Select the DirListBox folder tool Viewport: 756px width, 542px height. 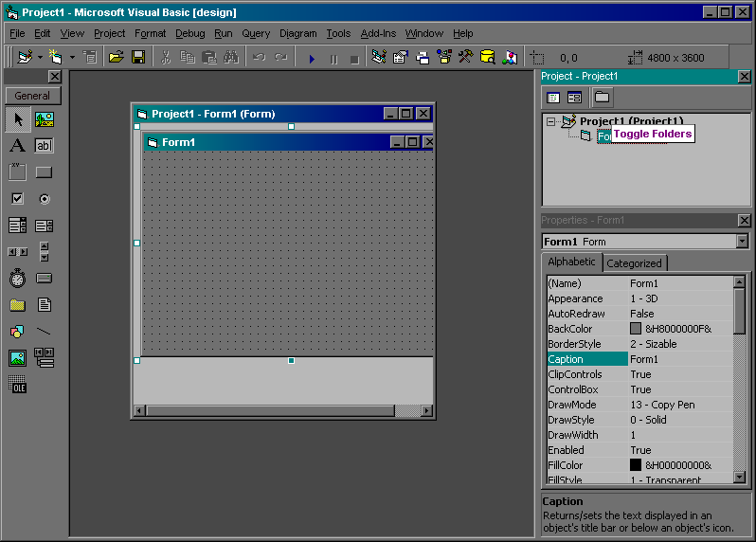click(18, 304)
